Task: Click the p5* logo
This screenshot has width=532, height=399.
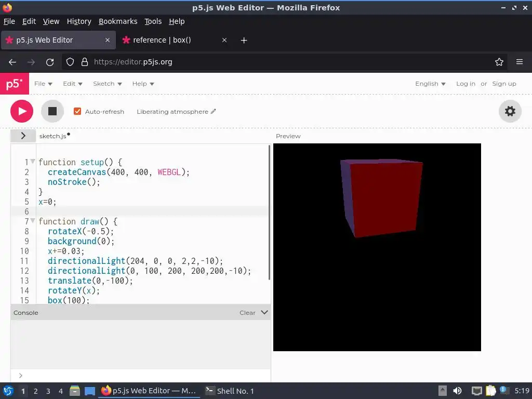Action: [x=15, y=84]
